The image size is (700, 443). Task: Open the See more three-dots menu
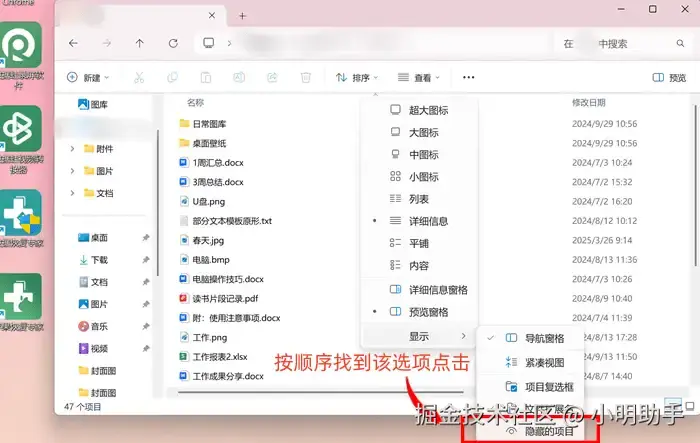[469, 77]
